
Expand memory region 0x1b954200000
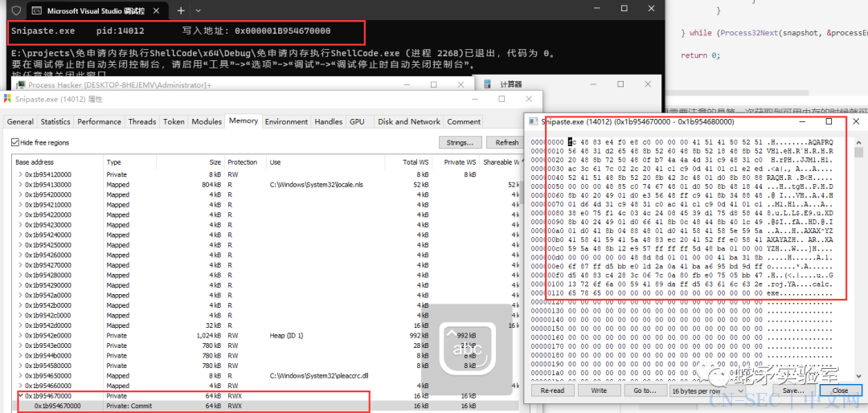(20, 194)
